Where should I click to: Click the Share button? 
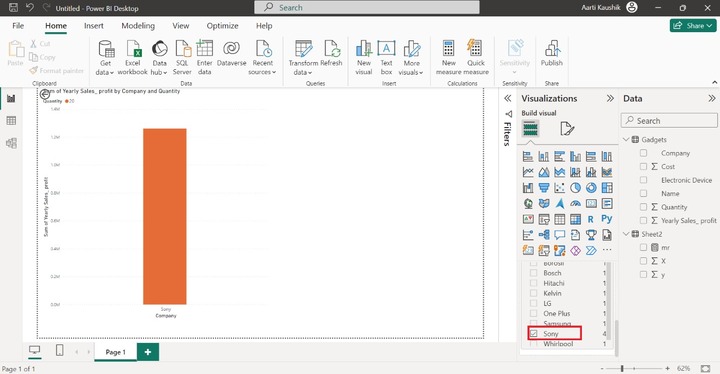[692, 26]
